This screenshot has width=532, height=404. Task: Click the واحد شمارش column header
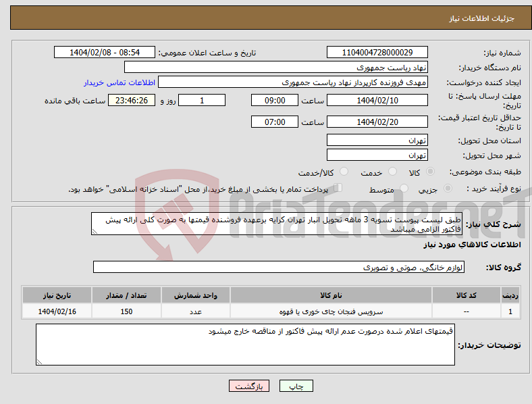tap(196, 295)
